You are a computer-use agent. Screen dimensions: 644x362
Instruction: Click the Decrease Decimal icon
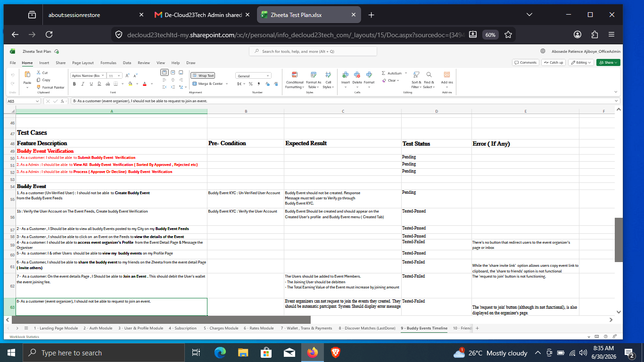click(275, 84)
